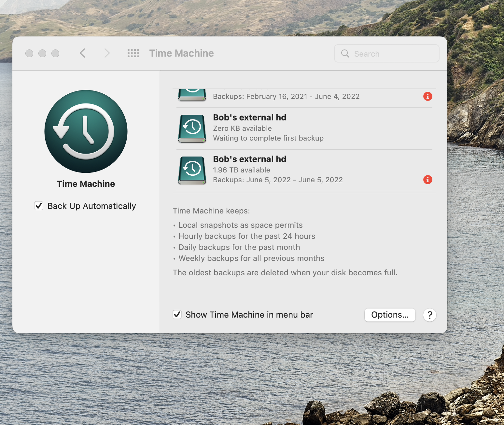Click the 'Time Machine keeps:' label
Image resolution: width=504 pixels, height=425 pixels.
tap(211, 211)
